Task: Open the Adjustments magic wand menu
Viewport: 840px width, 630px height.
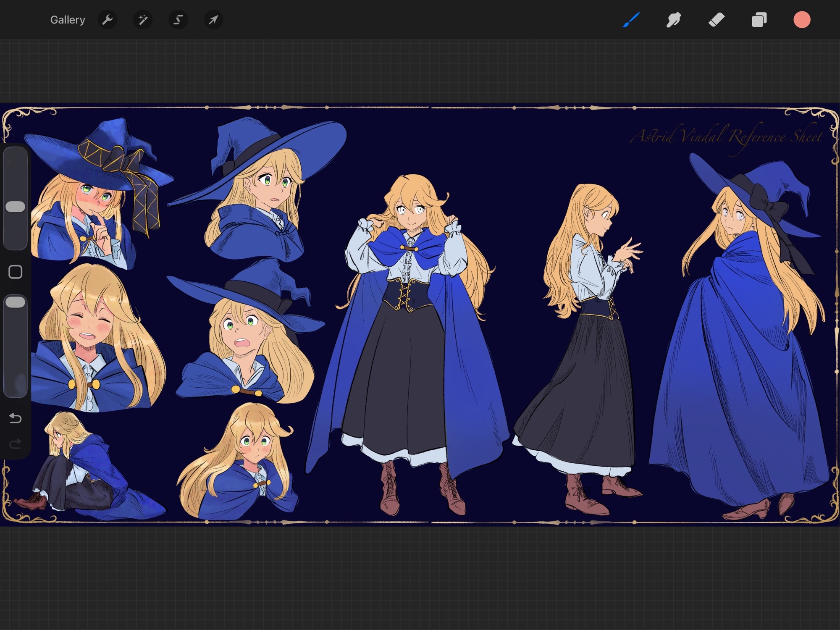Action: pyautogui.click(x=143, y=20)
